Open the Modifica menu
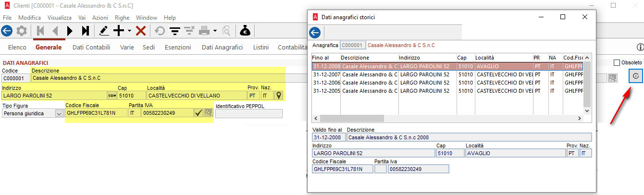The height and width of the screenshot is (195, 644). (29, 17)
